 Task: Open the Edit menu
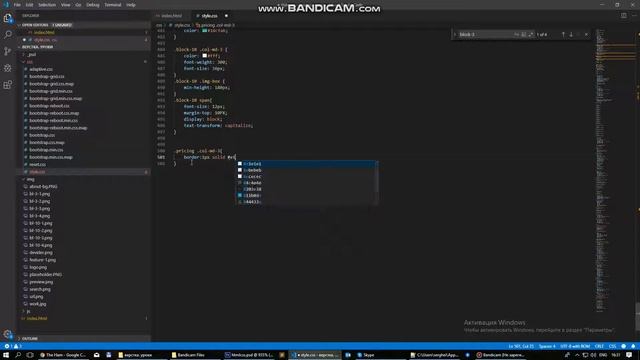tap(29, 5)
